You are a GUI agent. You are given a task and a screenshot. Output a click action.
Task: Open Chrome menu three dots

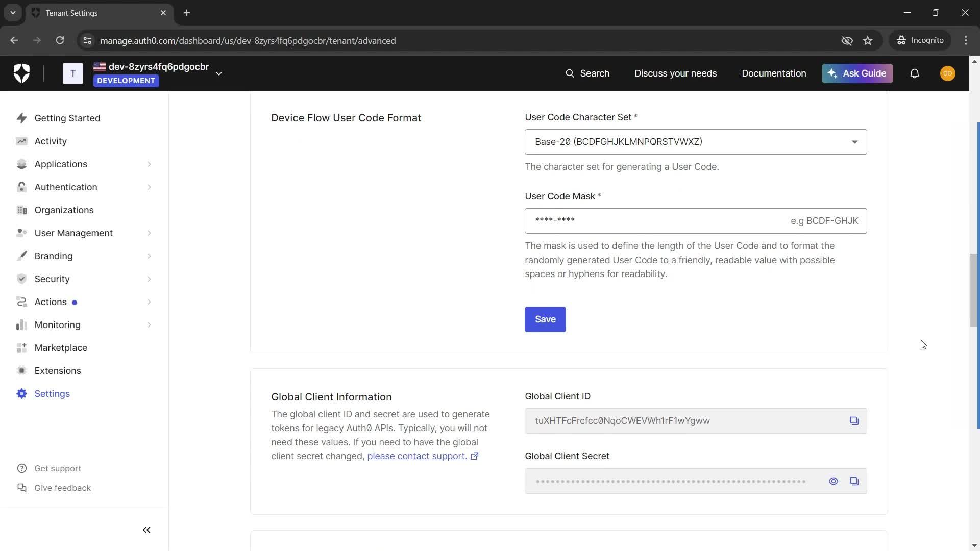click(966, 40)
